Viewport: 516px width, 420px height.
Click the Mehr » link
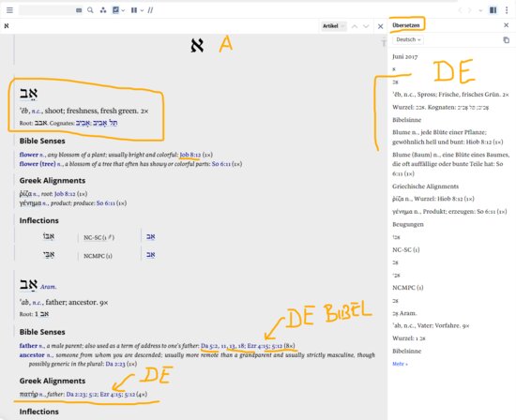point(400,364)
